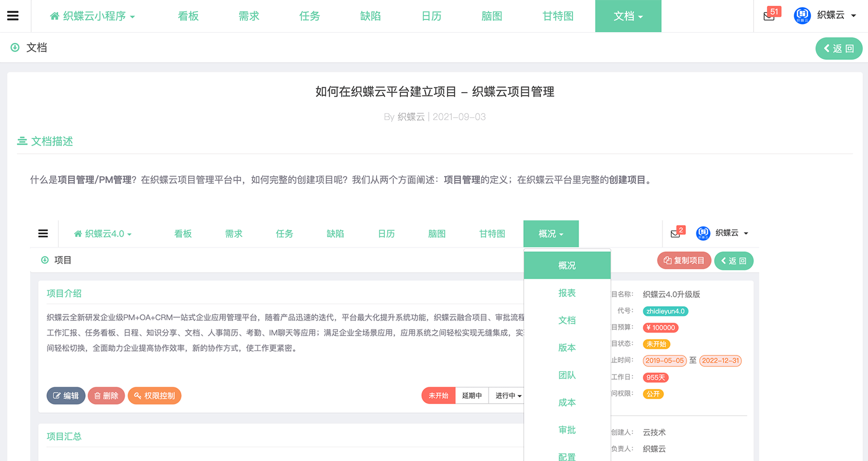
Task: Click 甘特图 in the embedded screenshot nav
Action: click(492, 234)
